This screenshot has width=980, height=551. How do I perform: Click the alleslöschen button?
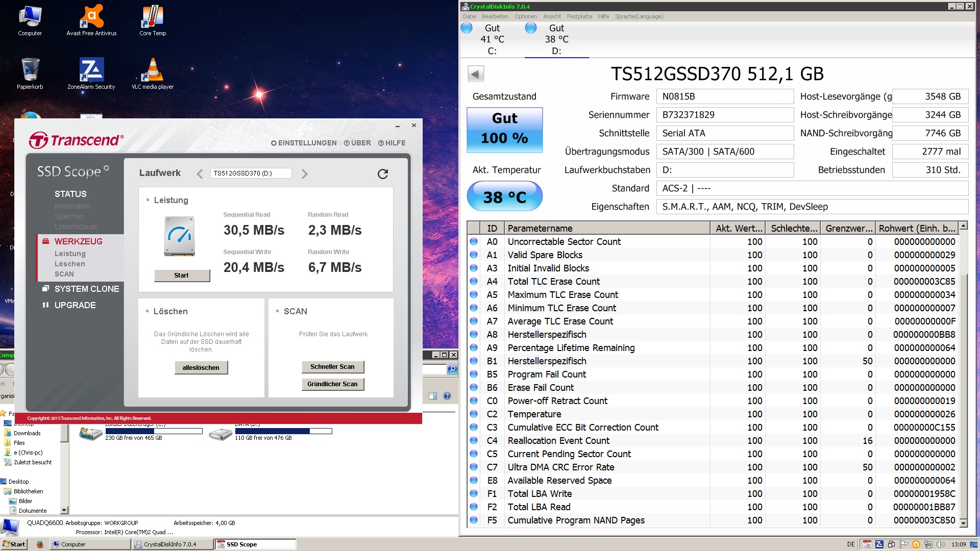click(201, 367)
